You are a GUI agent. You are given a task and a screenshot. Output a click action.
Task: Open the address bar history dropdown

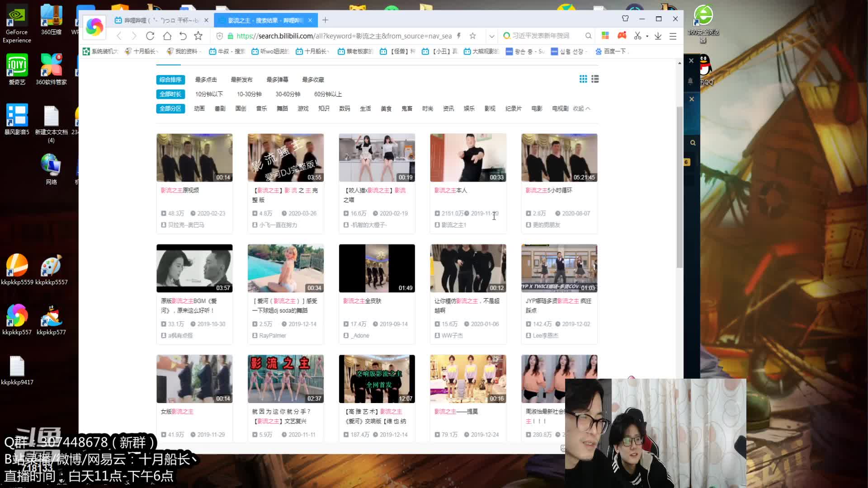pyautogui.click(x=491, y=36)
